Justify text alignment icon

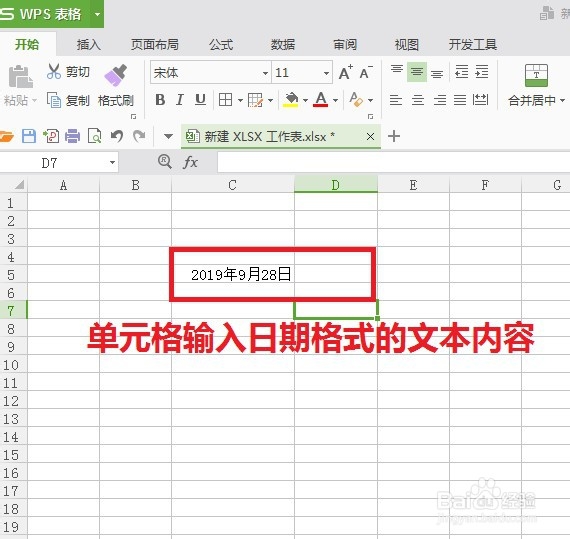(460, 100)
